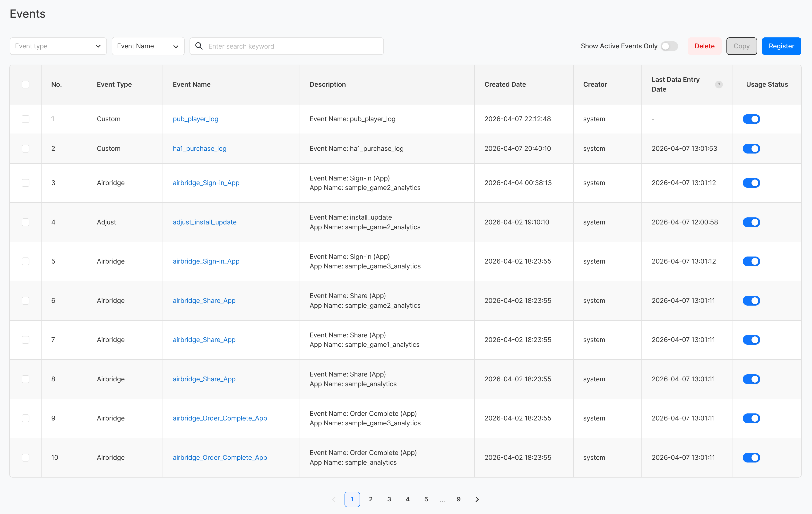Open airbridge_Order_Complete_App link in row 9
Screen dimensions: 812x514
pyautogui.click(x=220, y=418)
